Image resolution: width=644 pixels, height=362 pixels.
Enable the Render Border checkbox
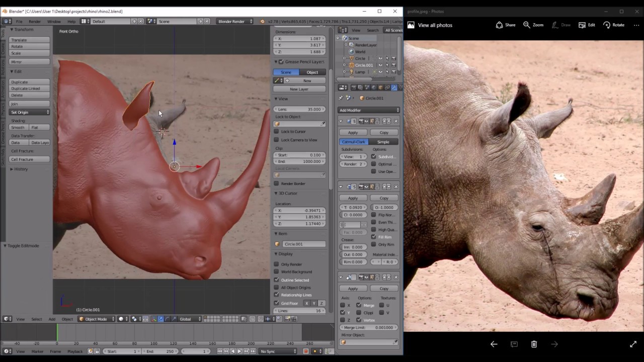[276, 184]
